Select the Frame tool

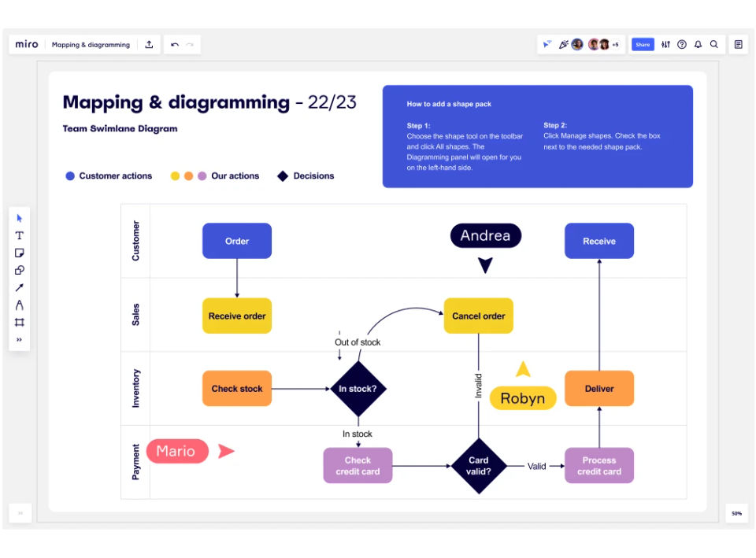tap(19, 323)
